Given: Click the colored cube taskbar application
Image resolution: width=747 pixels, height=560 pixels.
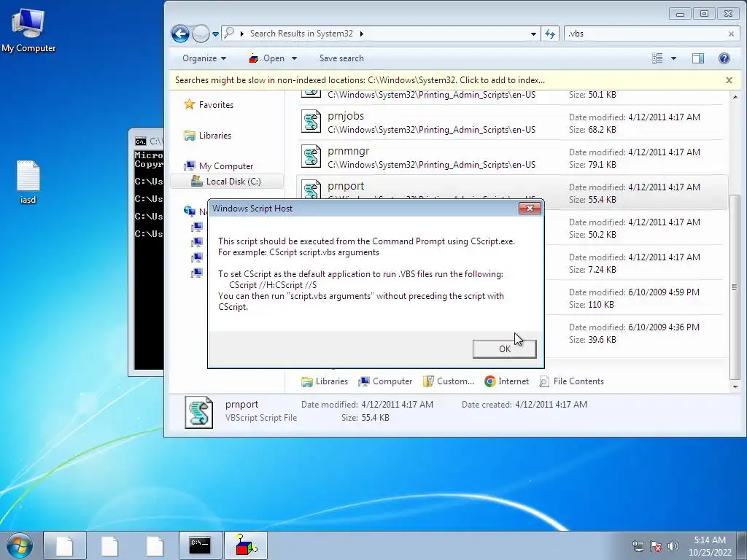Looking at the screenshot, I should pos(246,545).
